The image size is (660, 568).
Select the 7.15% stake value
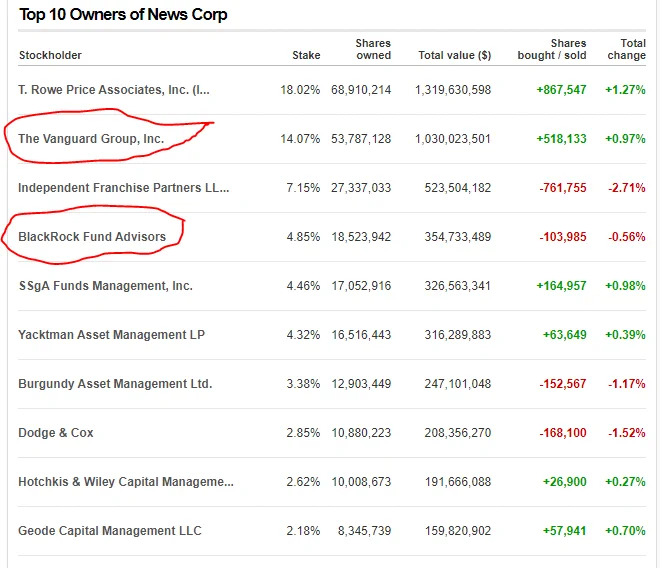coord(303,188)
